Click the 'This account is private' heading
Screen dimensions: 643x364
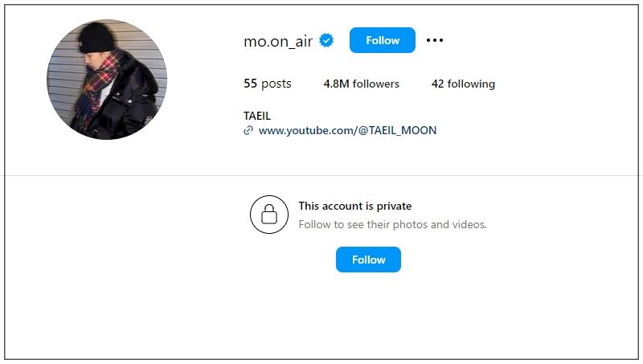[355, 207]
